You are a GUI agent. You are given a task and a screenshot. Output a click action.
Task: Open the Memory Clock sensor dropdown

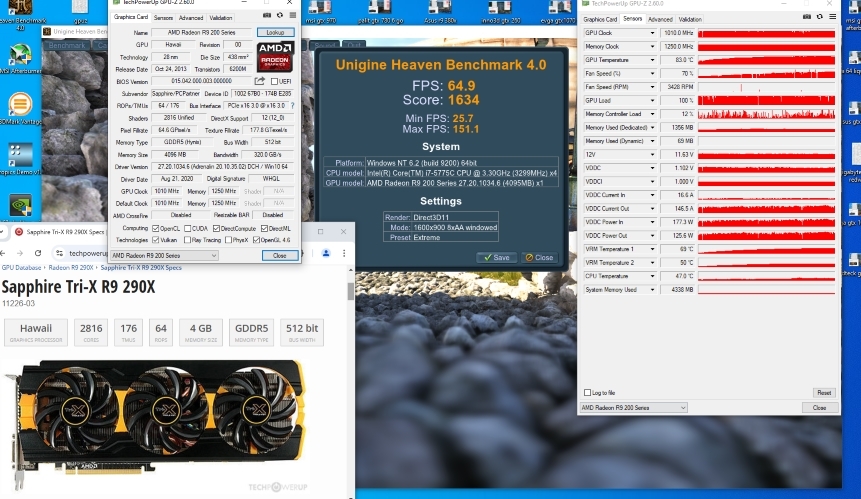[x=652, y=47]
